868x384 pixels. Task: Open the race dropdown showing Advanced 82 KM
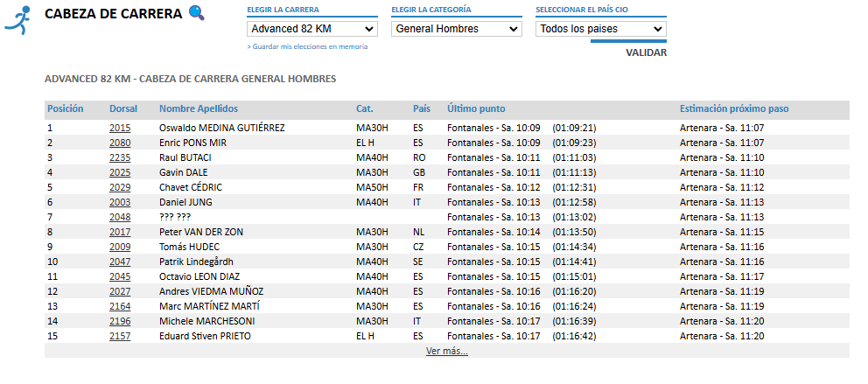pyautogui.click(x=312, y=29)
